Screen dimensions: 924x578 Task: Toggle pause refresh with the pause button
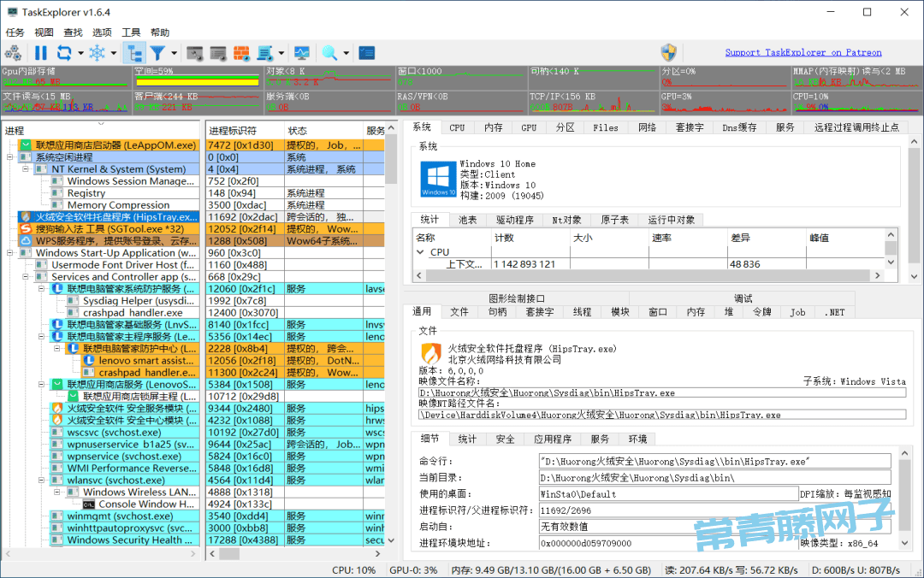click(41, 53)
